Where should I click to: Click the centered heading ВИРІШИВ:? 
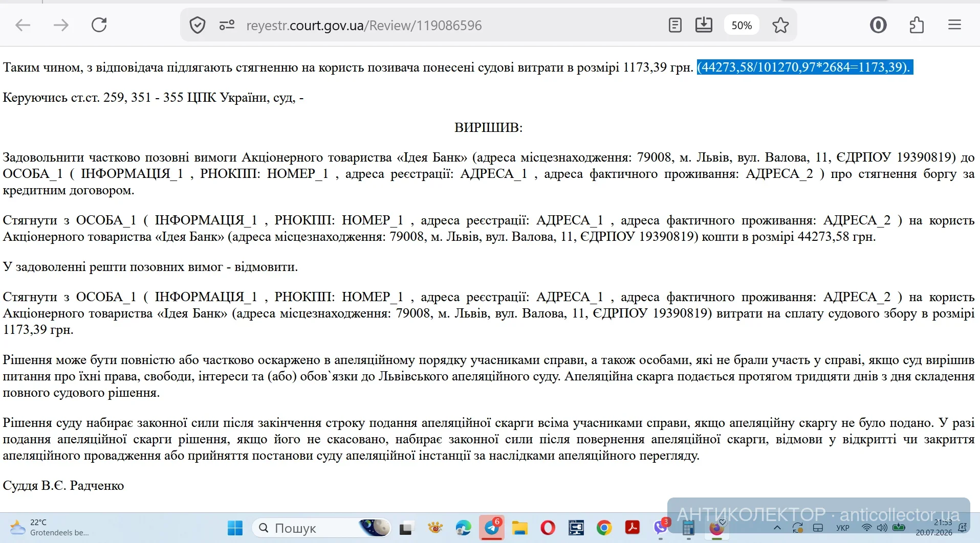489,127
